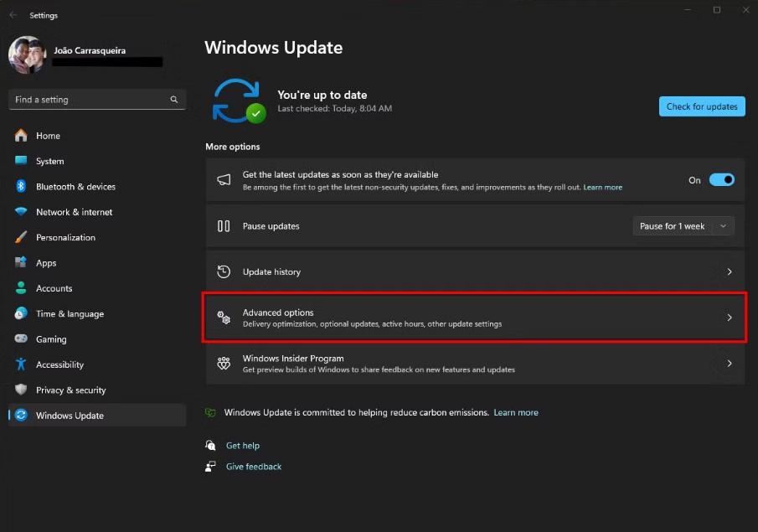Click Check for updates button
758x532 pixels.
point(702,106)
